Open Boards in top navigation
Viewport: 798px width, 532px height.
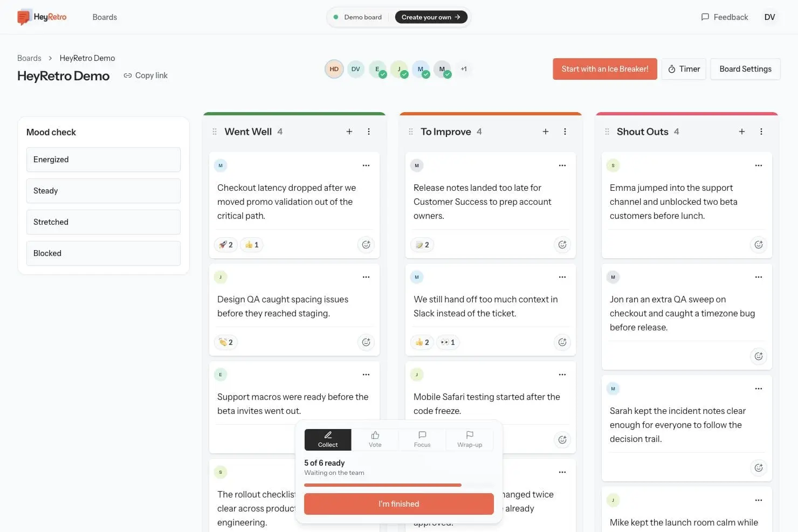point(105,17)
